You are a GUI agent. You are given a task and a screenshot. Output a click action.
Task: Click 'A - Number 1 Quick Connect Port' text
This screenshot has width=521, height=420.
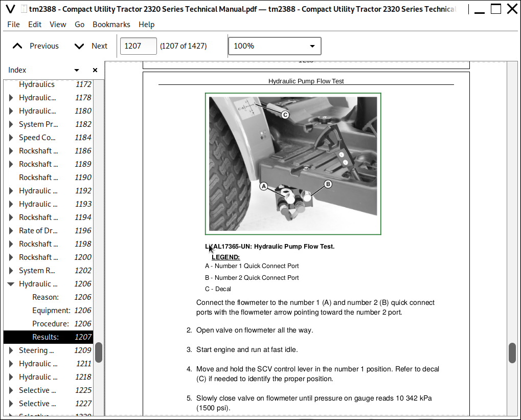coord(252,266)
